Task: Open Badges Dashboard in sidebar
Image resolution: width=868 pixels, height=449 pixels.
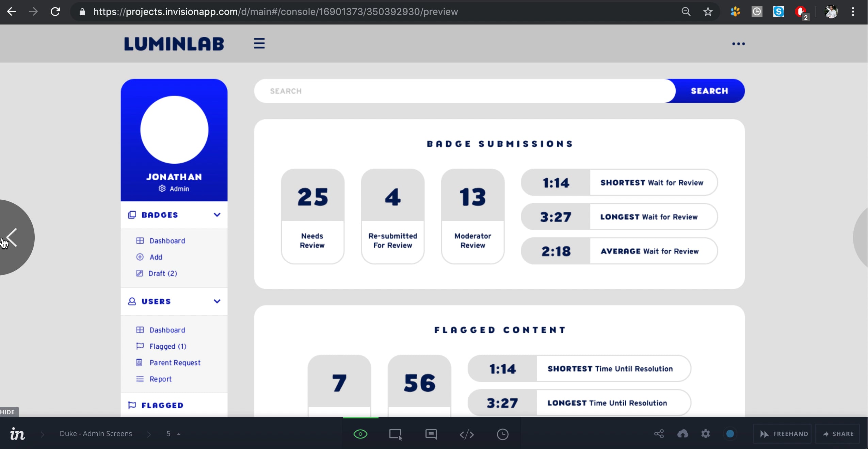Action: (x=161, y=241)
